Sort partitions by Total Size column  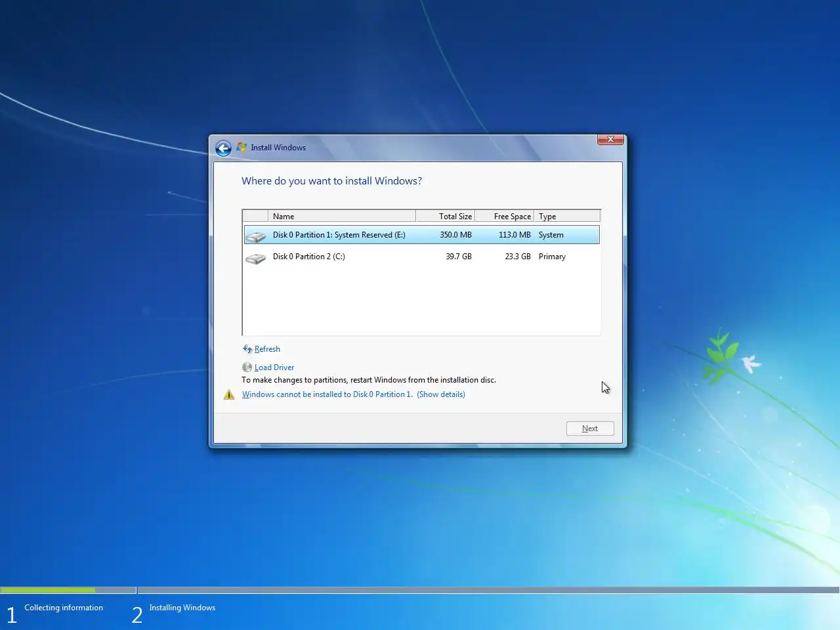445,217
